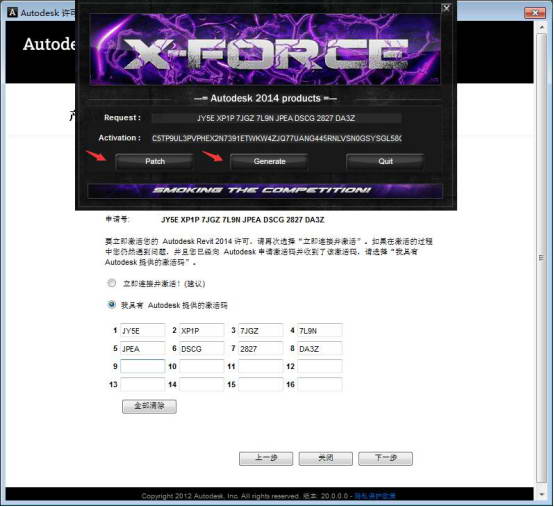Close the Autodesk licensing window
The width and height of the screenshot is (554, 507).
535,13
